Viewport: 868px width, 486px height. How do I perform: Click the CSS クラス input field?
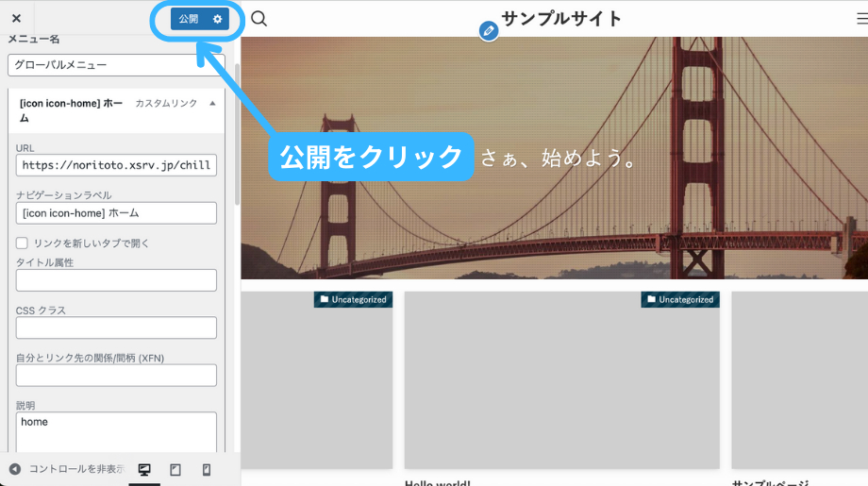click(x=116, y=327)
